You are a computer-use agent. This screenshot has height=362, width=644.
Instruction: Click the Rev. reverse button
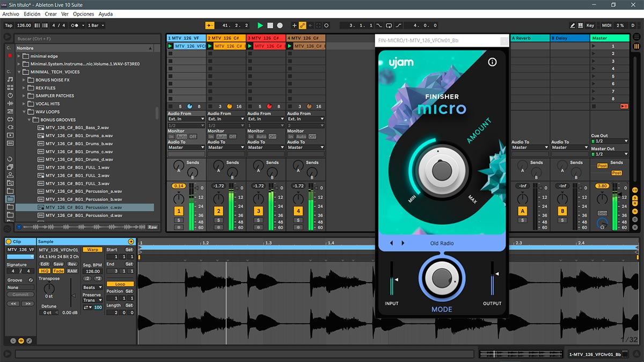72,264
